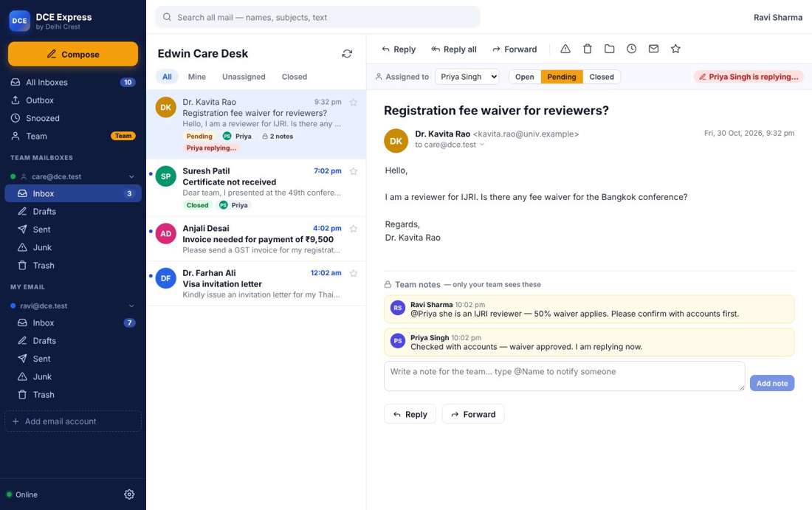
Task: Open Trash under ravi@dce.test
Action: click(73, 395)
